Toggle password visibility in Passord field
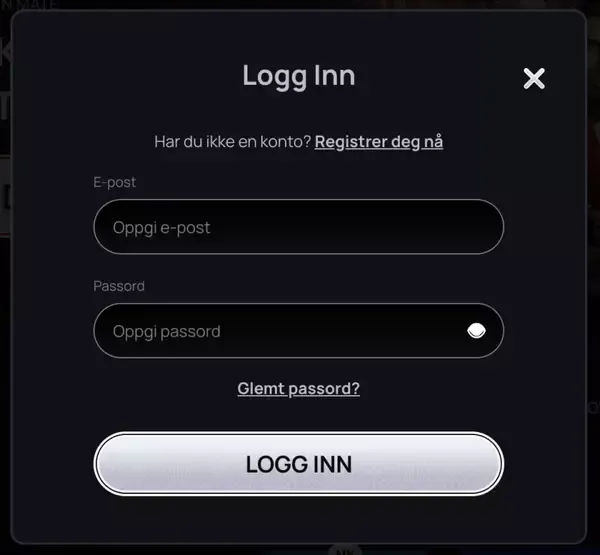This screenshot has width=600, height=555. tap(476, 331)
